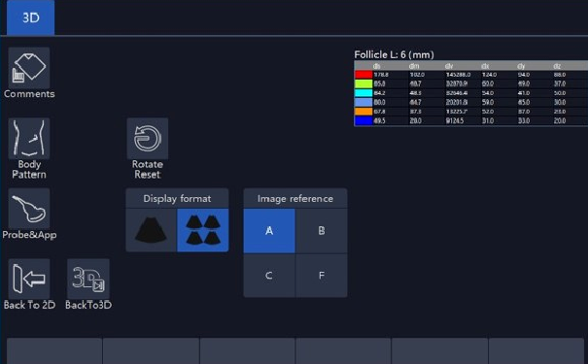Viewport: 588px width, 364px height.
Task: Open the Body Pattern selector
Action: pyautogui.click(x=29, y=139)
